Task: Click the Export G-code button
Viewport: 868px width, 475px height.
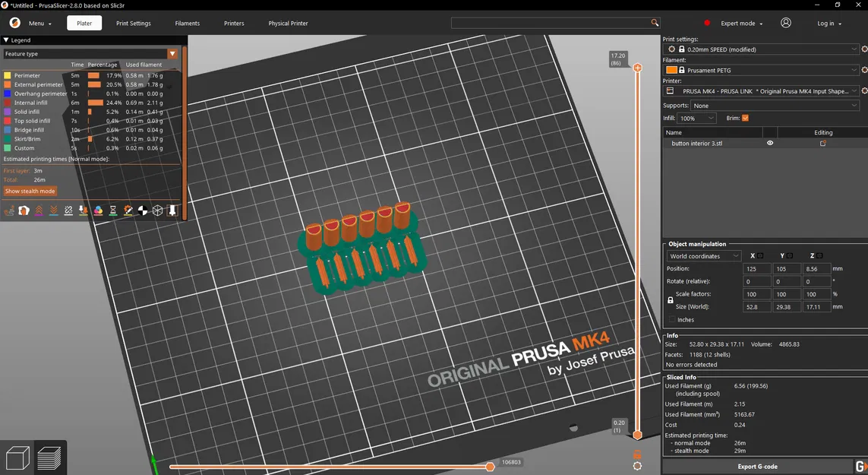Action: 757,466
